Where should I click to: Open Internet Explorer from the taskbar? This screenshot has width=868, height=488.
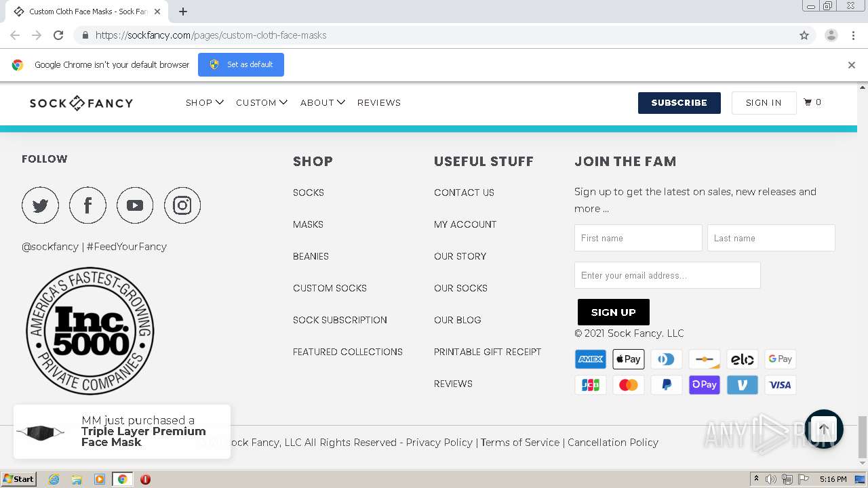54,479
